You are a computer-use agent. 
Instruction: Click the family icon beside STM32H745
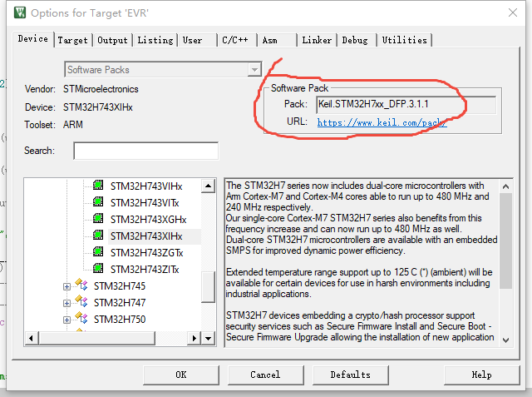(81, 285)
